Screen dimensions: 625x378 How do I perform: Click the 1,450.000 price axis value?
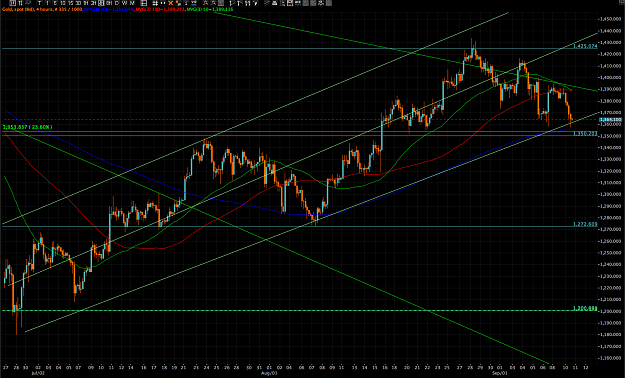[611, 19]
